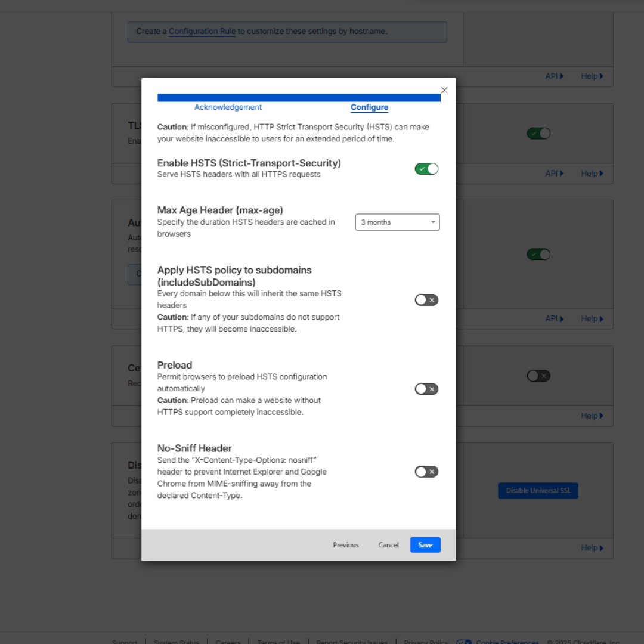Click the Disable Universal SSL button
The height and width of the screenshot is (644, 644).
[x=538, y=491]
